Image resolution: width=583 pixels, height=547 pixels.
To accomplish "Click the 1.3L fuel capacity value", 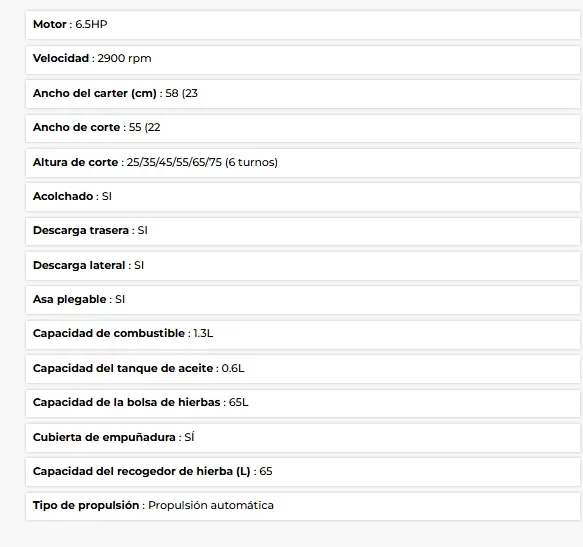I will [x=203, y=334].
